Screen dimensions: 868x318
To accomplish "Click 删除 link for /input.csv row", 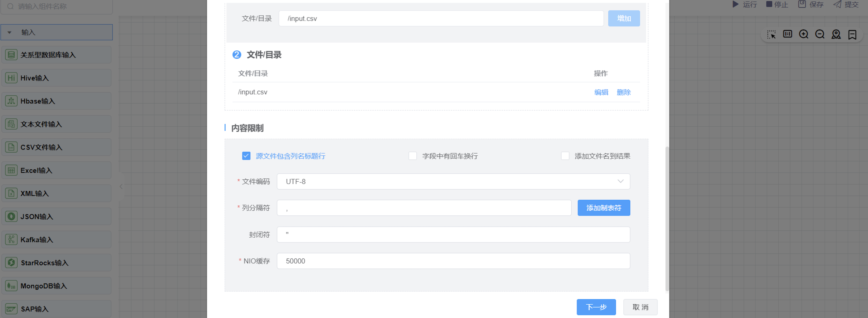I will pyautogui.click(x=623, y=92).
